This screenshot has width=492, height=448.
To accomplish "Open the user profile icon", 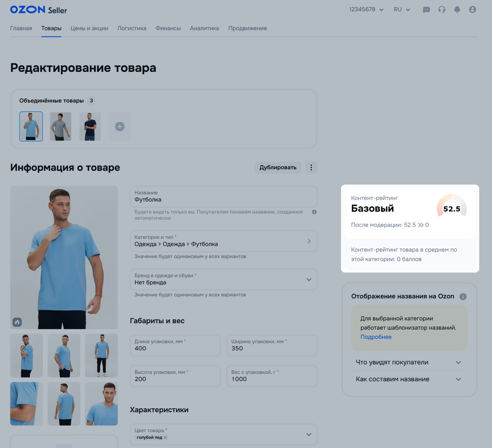I will [472, 10].
